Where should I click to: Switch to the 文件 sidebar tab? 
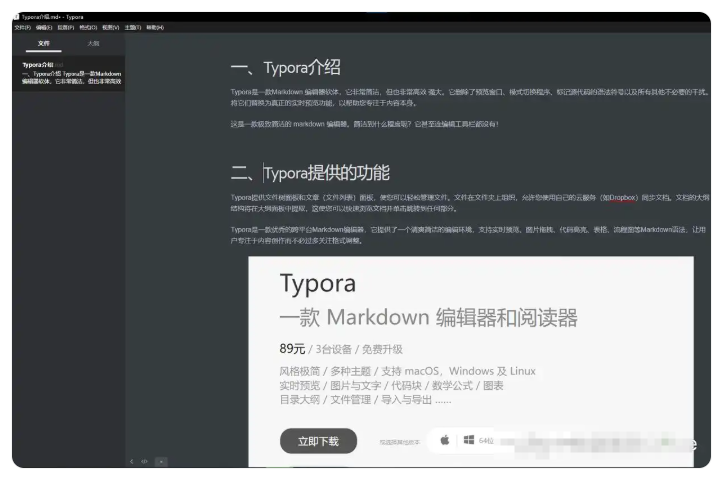tap(44, 44)
